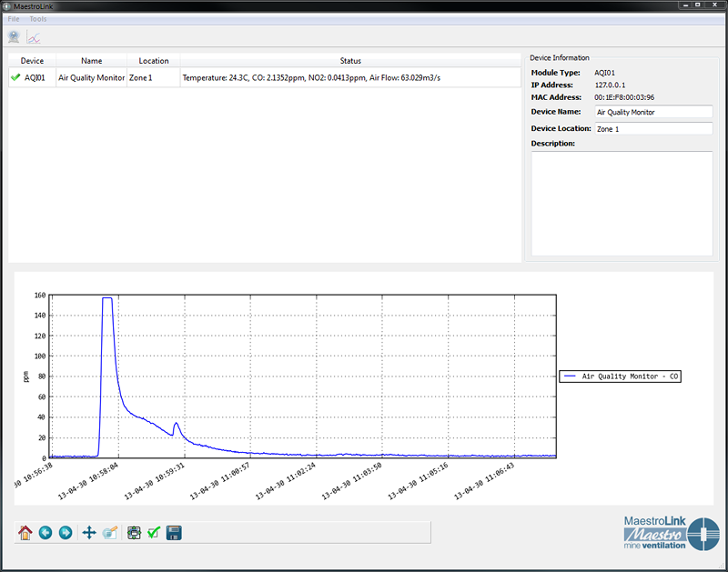This screenshot has width=728, height=572.
Task: Click the 13-04-30 10:58:04 axis label
Action: coord(88,481)
